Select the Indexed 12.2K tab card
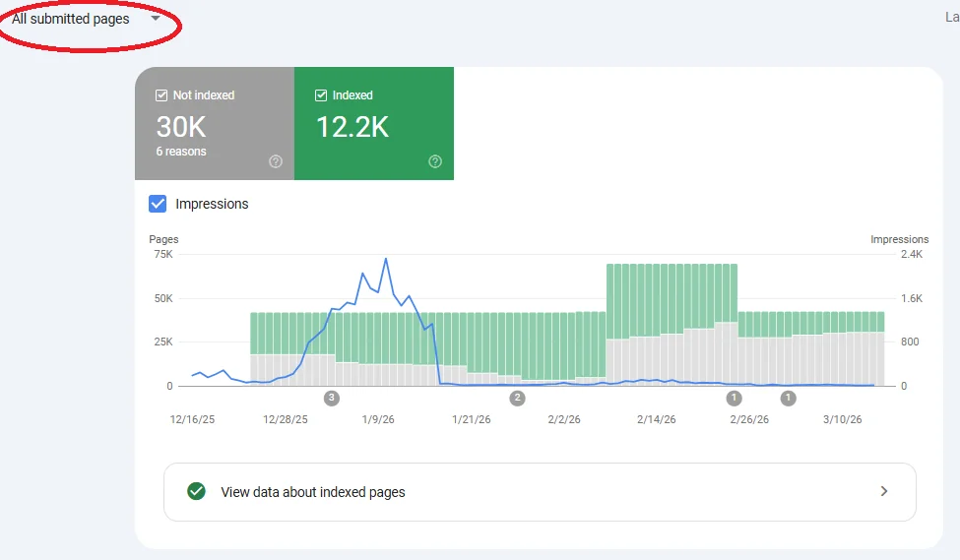Screen dimensions: 960x560 click(x=374, y=124)
